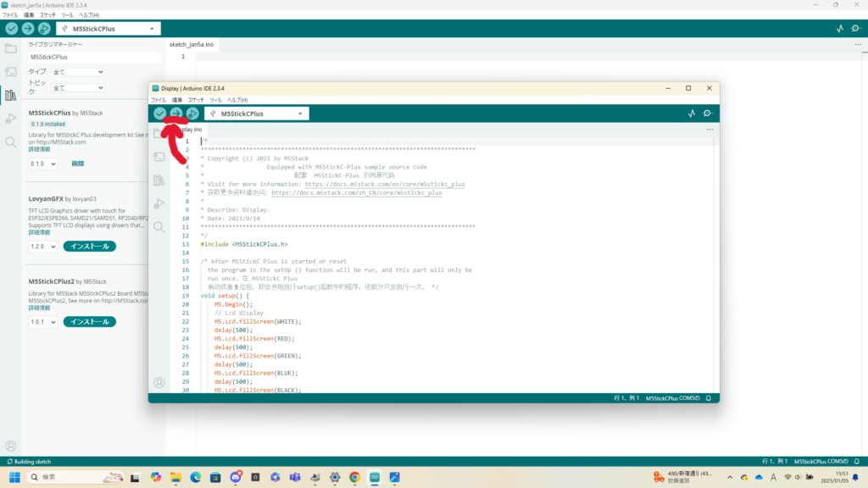868x488 pixels.
Task: Click the #include <M5StickCPlus.h> code line
Action: coord(244,245)
